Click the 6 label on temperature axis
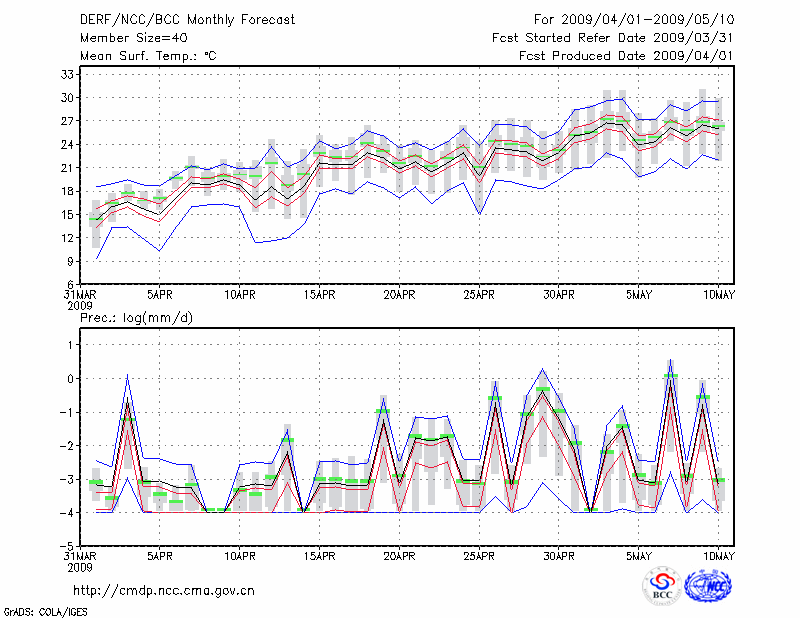This screenshot has height=618, width=800. (73, 284)
